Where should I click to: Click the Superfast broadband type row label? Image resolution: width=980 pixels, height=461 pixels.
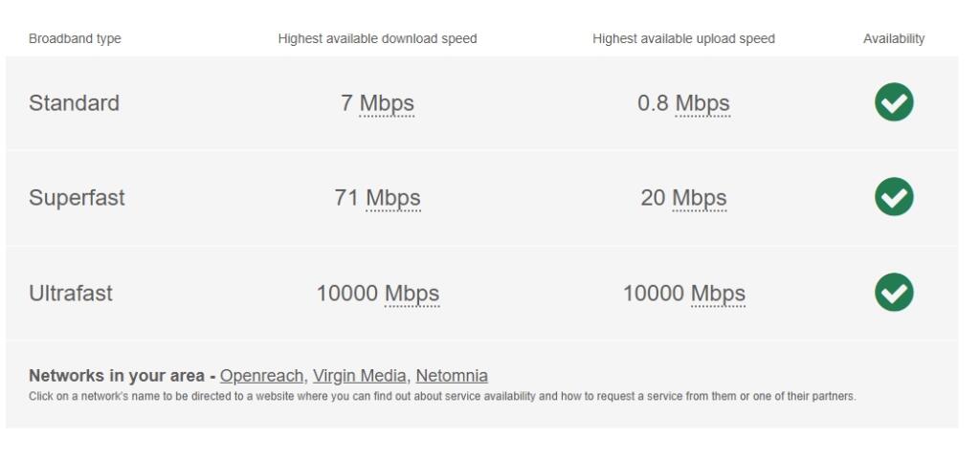pos(77,198)
